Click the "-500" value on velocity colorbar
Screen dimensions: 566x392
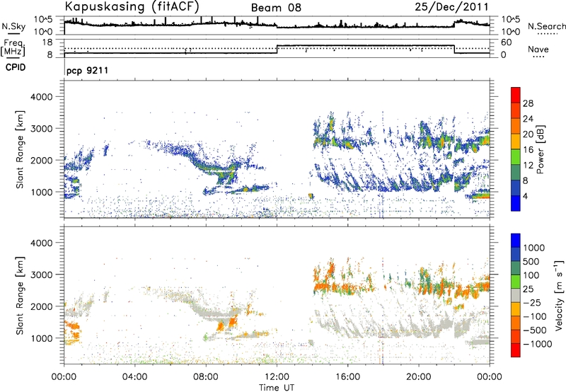[x=535, y=330]
